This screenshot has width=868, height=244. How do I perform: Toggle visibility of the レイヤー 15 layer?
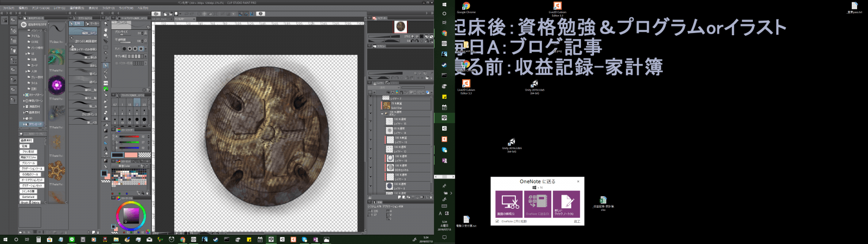(371, 122)
